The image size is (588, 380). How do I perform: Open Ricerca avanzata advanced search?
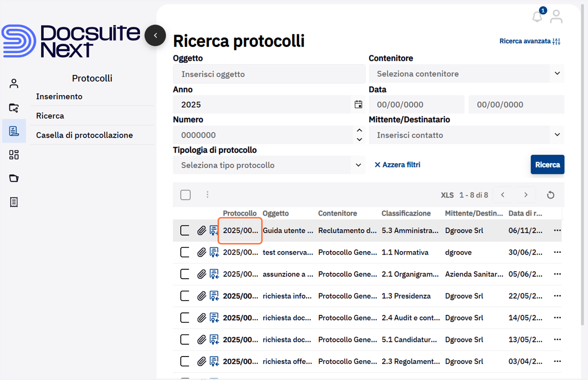click(530, 41)
